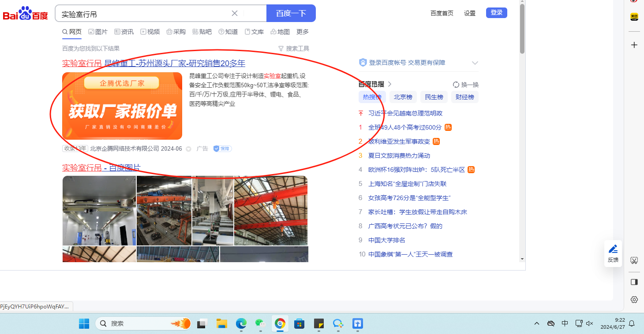
Task: Open the 百度首页 link
Action: click(442, 13)
